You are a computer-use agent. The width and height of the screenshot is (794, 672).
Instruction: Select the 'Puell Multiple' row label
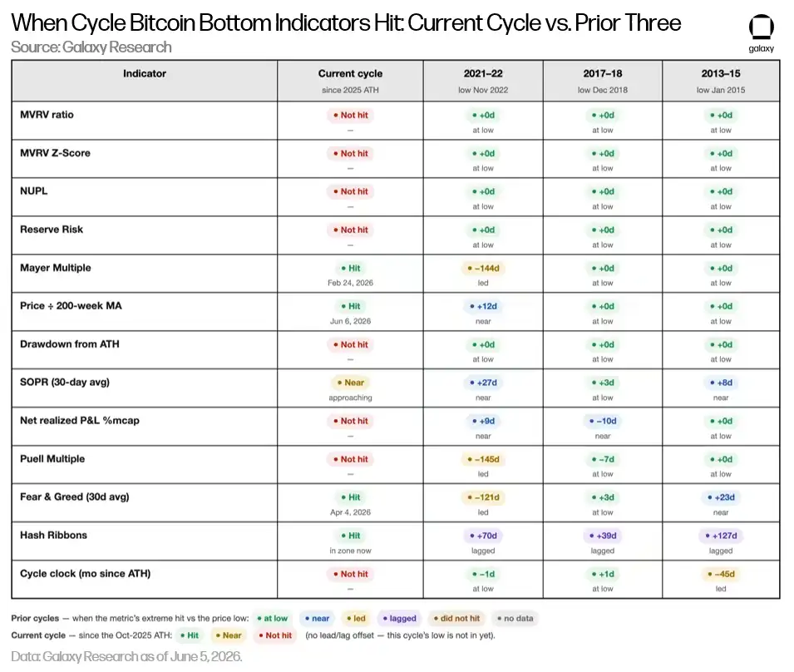[x=52, y=459]
